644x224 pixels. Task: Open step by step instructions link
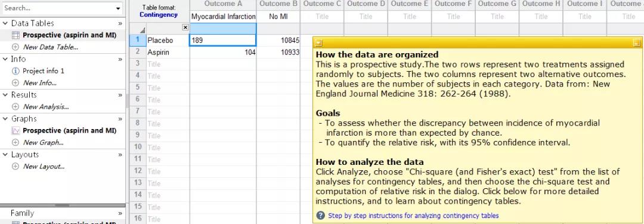[x=413, y=216]
